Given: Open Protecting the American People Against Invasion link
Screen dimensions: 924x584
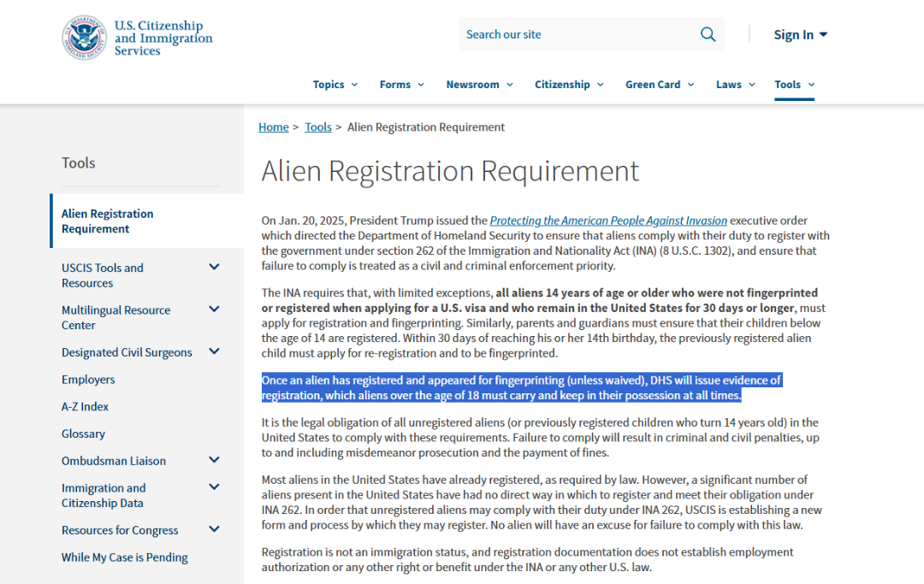Looking at the screenshot, I should (x=608, y=221).
